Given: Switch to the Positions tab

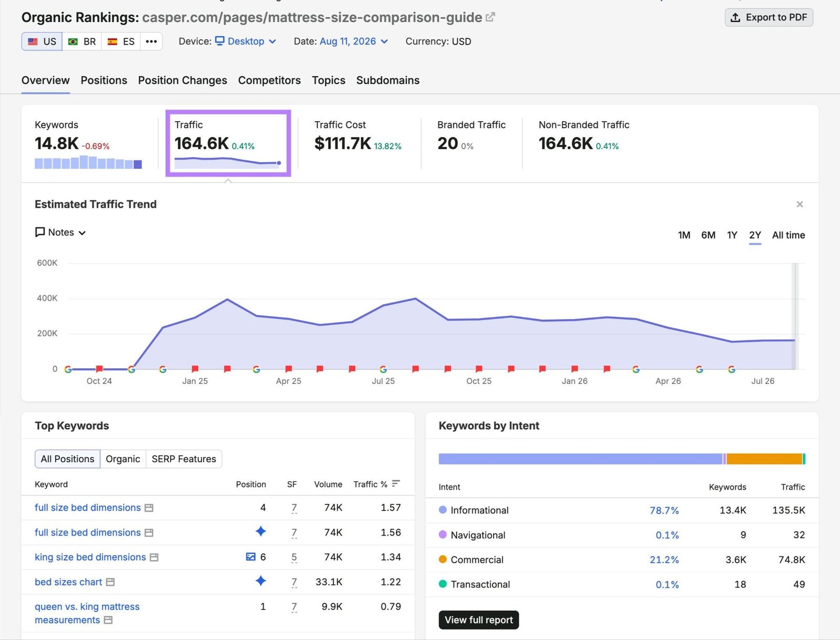Looking at the screenshot, I should [x=104, y=80].
